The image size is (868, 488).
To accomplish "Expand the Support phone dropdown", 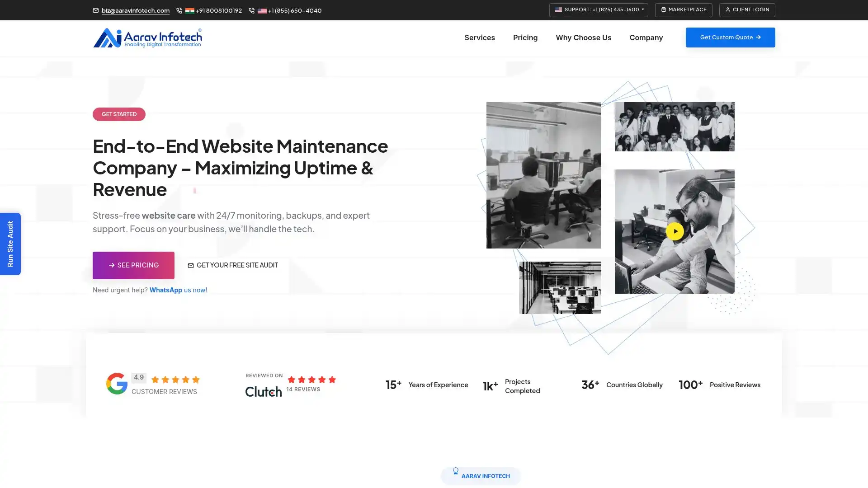I will pyautogui.click(x=599, y=10).
